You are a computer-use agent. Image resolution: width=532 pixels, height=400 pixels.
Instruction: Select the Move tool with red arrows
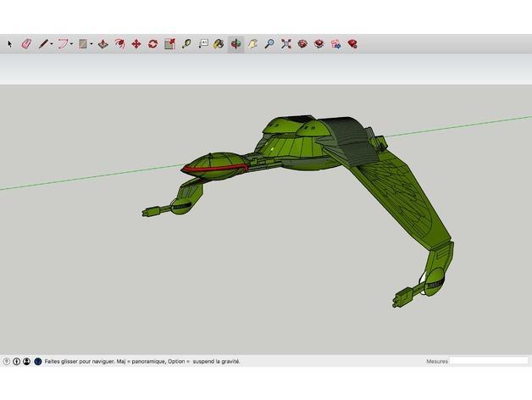(136, 44)
